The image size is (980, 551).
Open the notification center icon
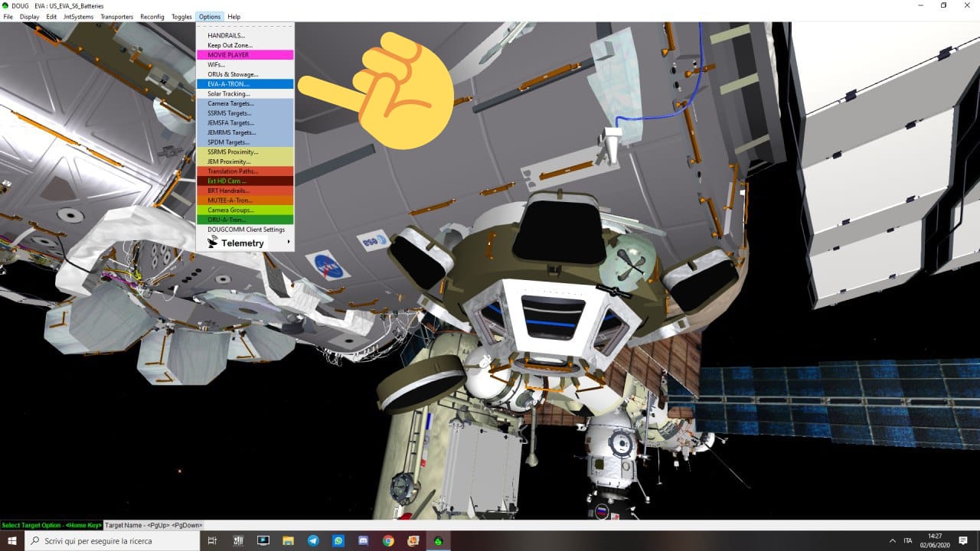click(x=963, y=541)
